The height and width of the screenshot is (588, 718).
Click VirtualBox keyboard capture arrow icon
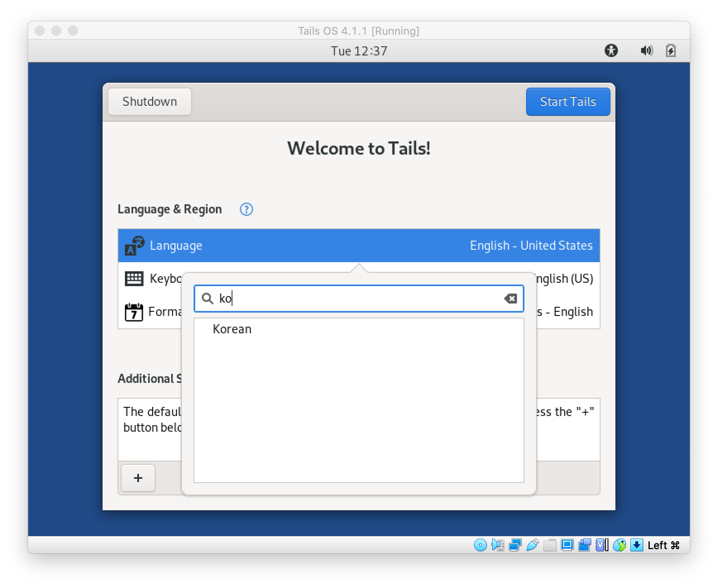[637, 545]
